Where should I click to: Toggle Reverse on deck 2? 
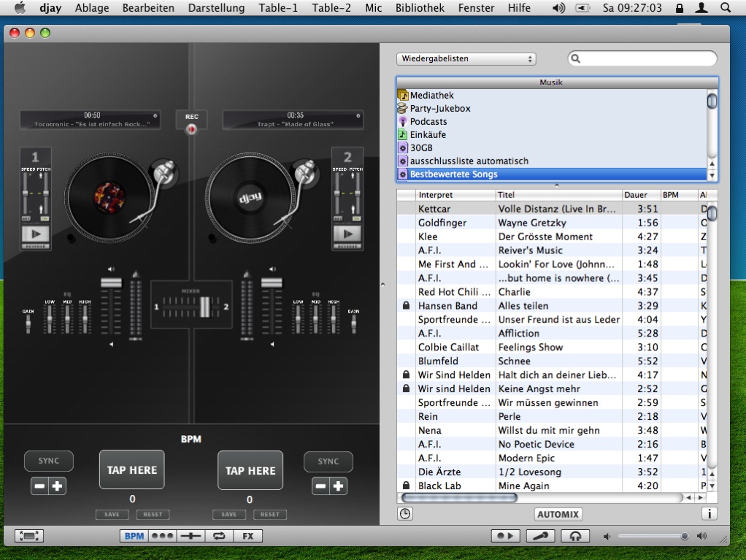pos(347,247)
